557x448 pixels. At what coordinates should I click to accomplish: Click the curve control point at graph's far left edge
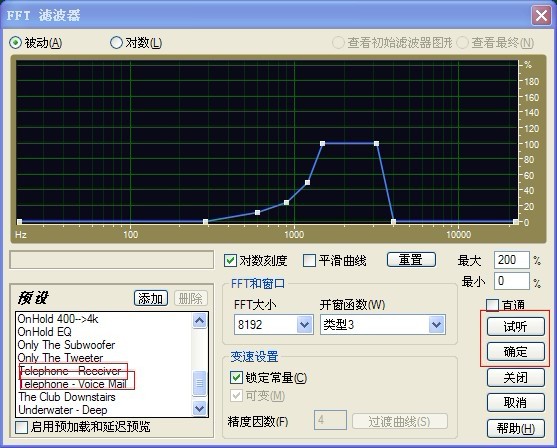20,222
